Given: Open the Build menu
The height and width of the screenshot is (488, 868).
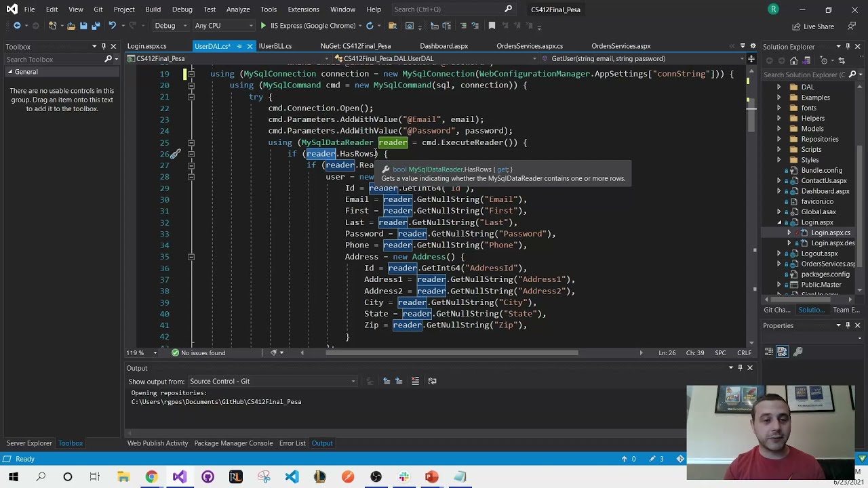Looking at the screenshot, I should click(153, 9).
